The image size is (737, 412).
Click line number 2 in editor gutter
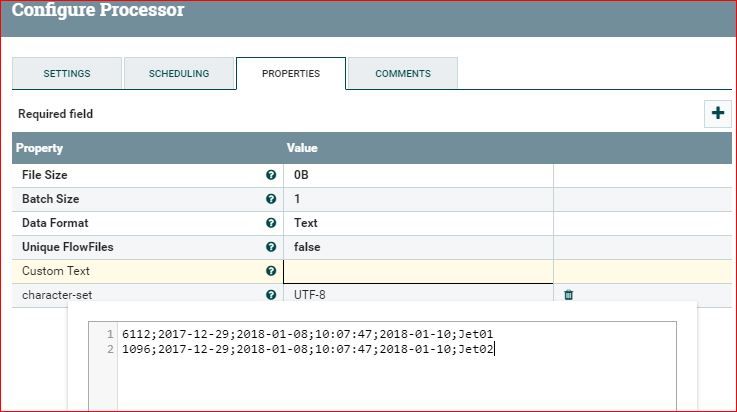110,349
